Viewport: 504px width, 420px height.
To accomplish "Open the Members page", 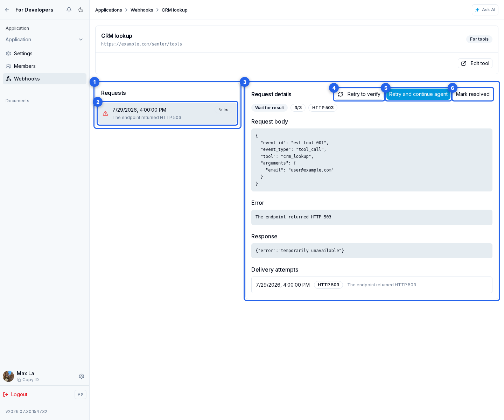I will [x=44, y=66].
